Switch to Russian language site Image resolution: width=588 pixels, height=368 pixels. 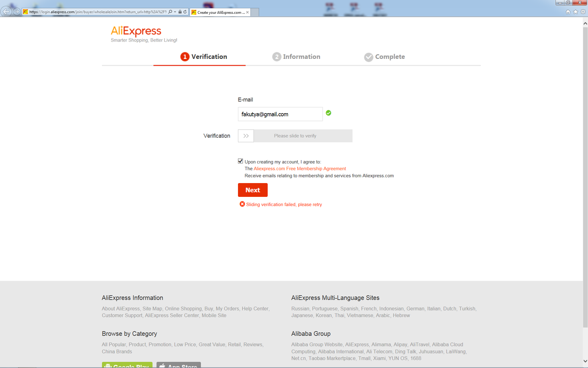click(300, 309)
